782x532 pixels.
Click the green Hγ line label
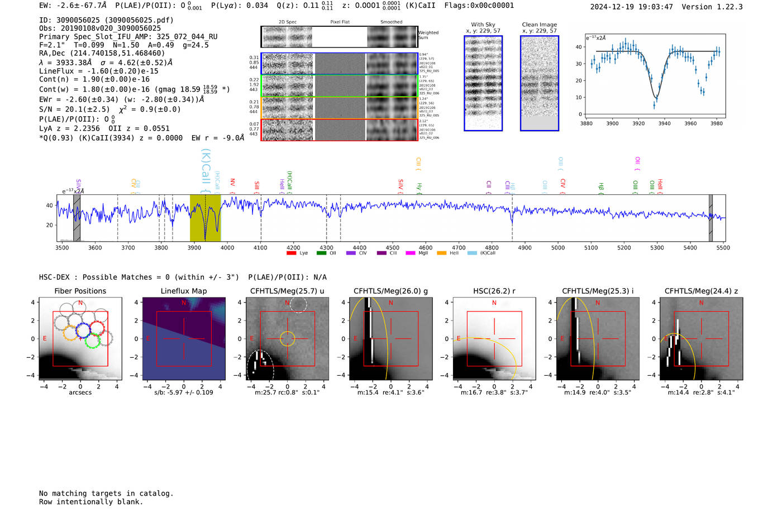[x=419, y=188]
